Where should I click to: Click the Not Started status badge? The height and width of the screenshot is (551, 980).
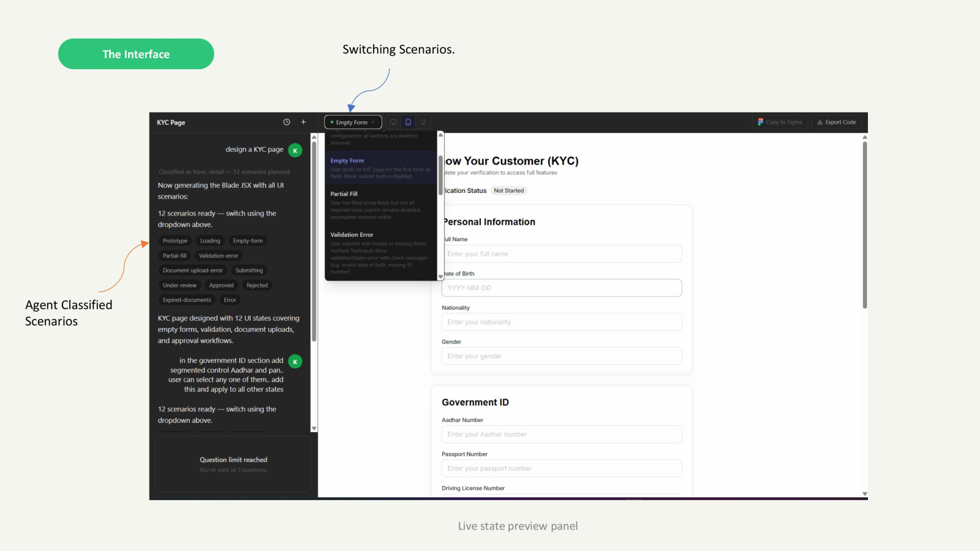(x=509, y=190)
